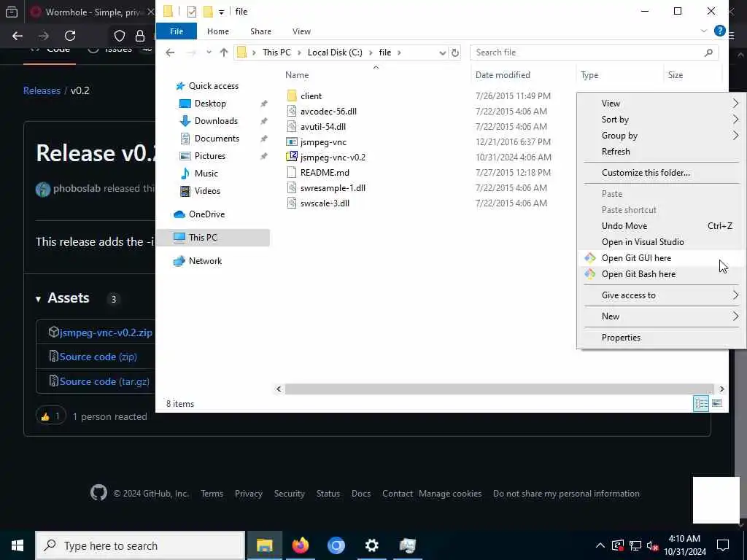Sort by Date modified column
This screenshot has width=747, height=560.
[x=503, y=75]
